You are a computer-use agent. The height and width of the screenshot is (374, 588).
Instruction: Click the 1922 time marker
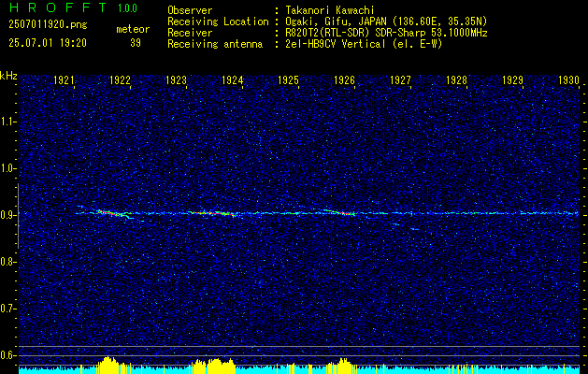tap(120, 79)
